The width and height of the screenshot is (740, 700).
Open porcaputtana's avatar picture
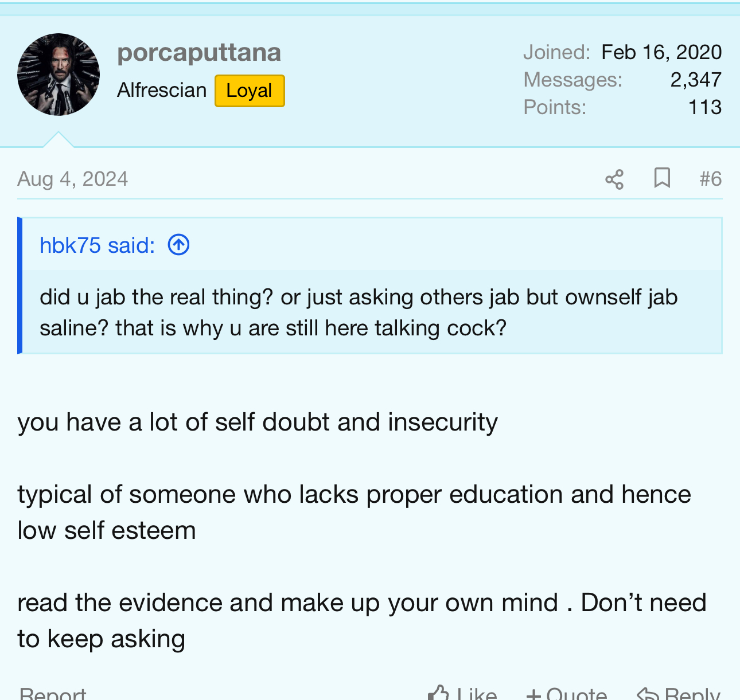click(x=59, y=75)
